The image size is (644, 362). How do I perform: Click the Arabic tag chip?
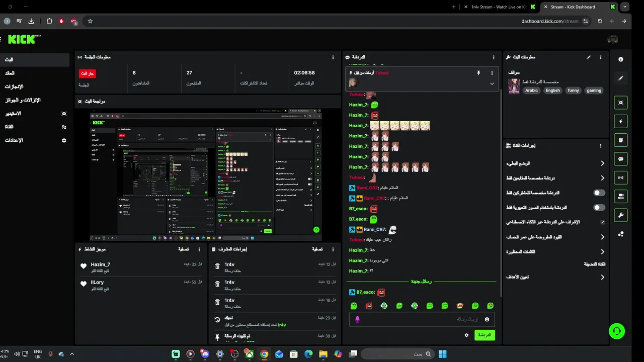532,90
